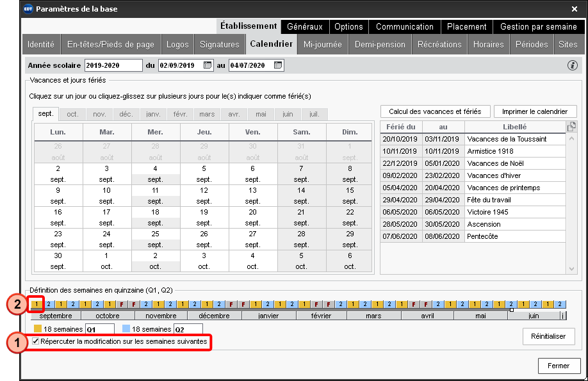Select the Victoire 1945 row
This screenshot has width=588, height=381.
(x=473, y=212)
